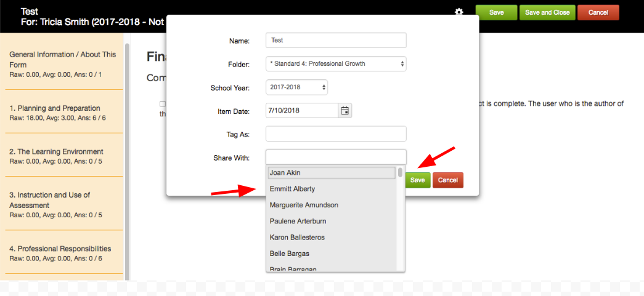644x296 pixels.
Task: Choose Karon Ballesteros to share with
Action: (x=332, y=237)
